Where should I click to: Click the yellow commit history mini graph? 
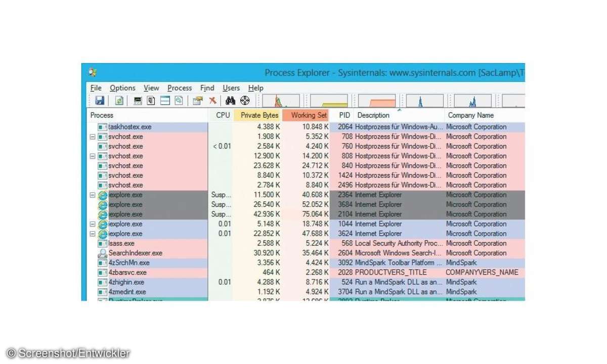tap(329, 101)
